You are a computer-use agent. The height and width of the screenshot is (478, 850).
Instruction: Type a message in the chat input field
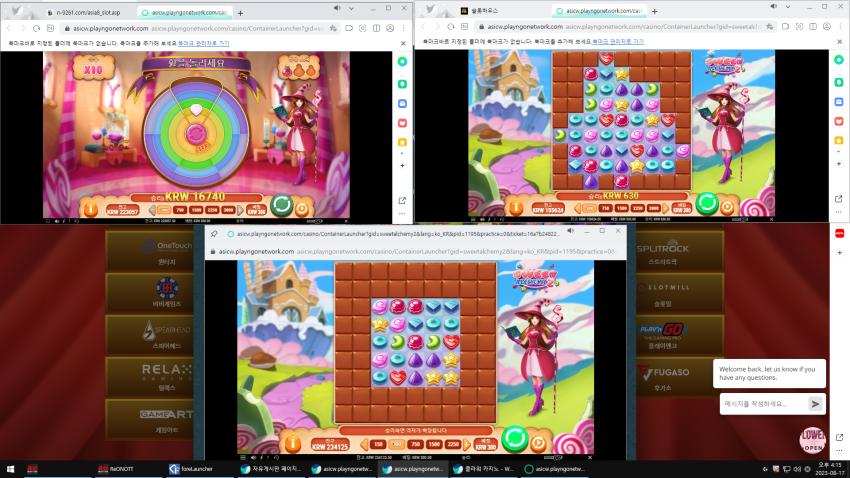pyautogui.click(x=764, y=404)
